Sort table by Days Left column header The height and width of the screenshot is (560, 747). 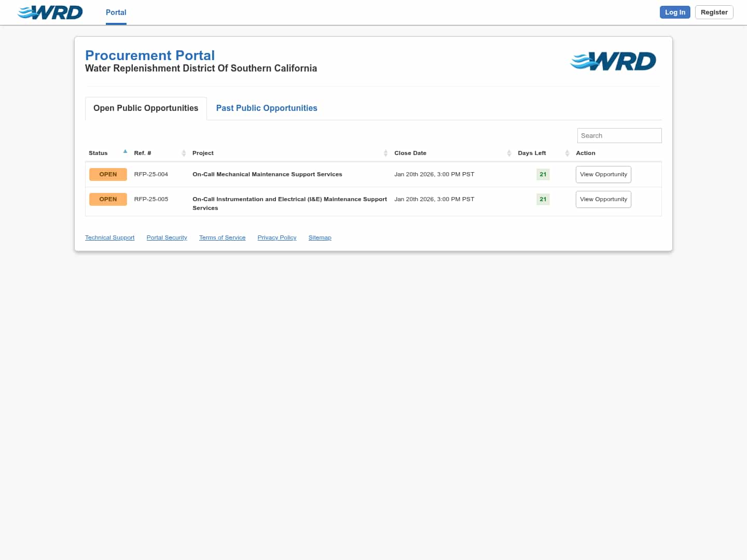(x=544, y=153)
